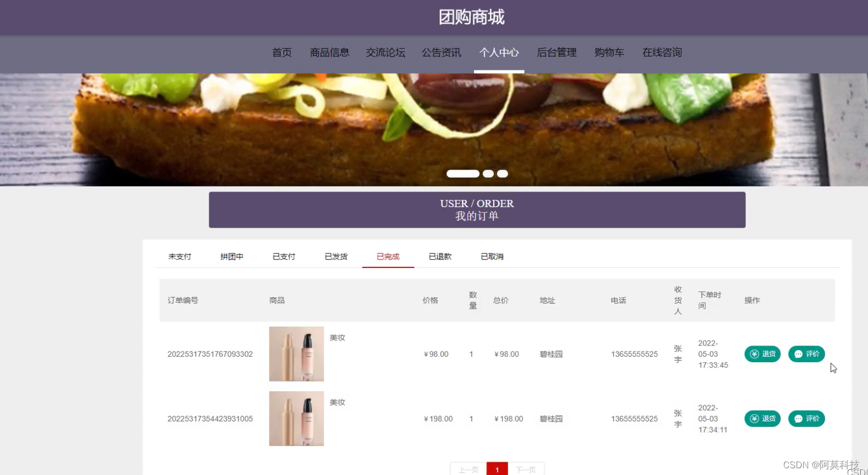Select the 已完成 orders tab
The height and width of the screenshot is (475, 868).
(388, 257)
